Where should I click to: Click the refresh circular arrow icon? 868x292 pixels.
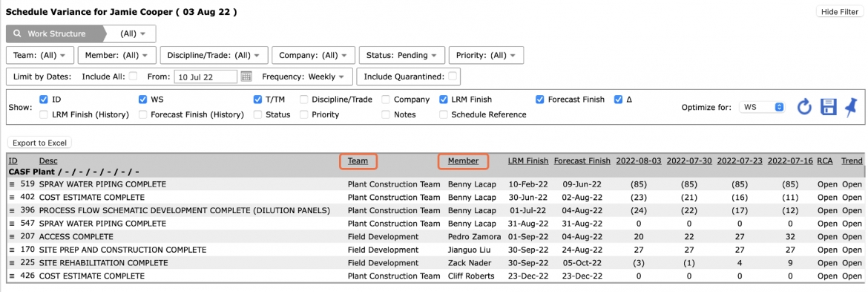coord(803,107)
